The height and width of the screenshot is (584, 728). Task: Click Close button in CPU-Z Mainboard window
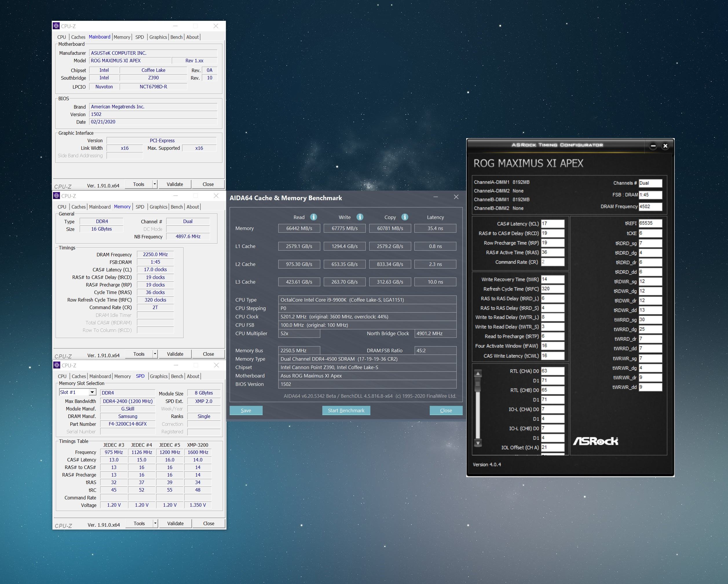click(208, 184)
